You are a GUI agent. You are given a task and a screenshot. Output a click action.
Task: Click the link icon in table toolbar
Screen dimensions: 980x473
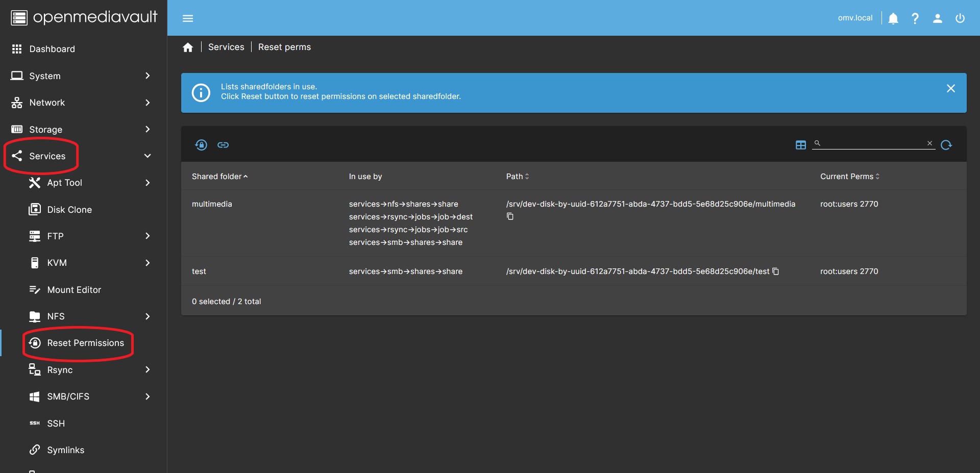point(223,145)
